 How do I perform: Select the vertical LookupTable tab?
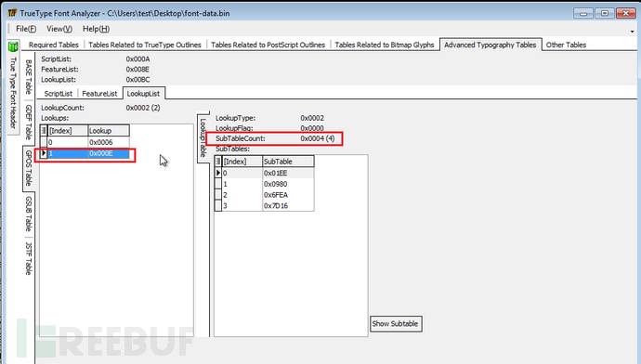203,137
